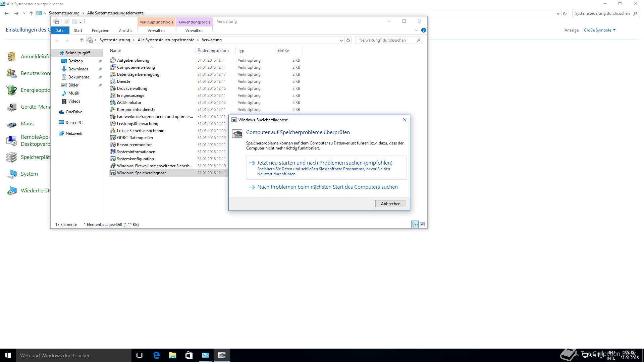Open Verwalten tab under Verknüpfungstools
The height and width of the screenshot is (362, 644).
(x=156, y=31)
